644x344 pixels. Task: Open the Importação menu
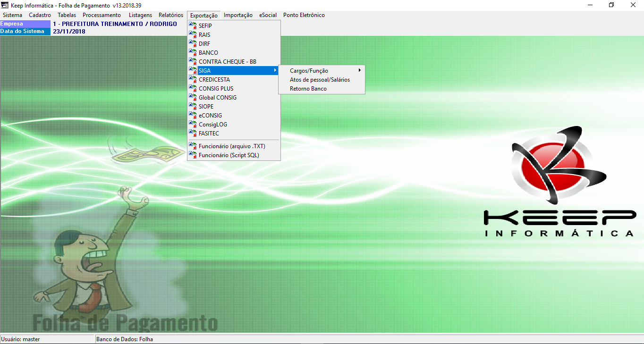click(x=238, y=15)
